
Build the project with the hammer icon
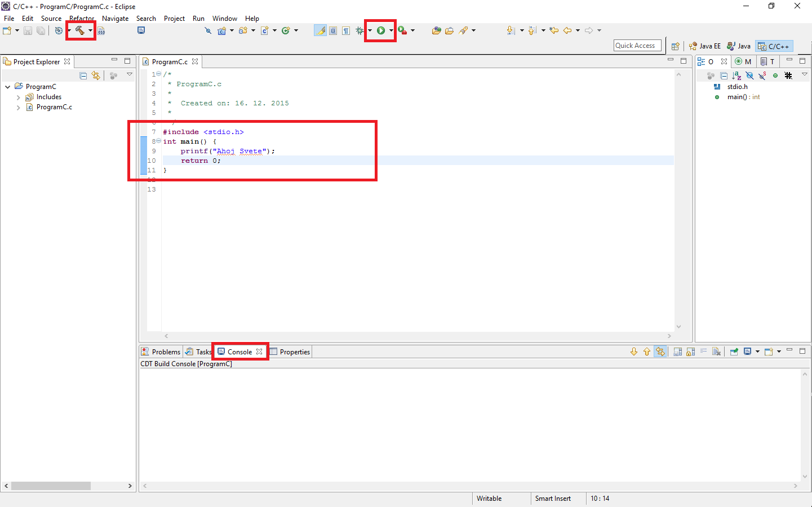[x=79, y=30]
